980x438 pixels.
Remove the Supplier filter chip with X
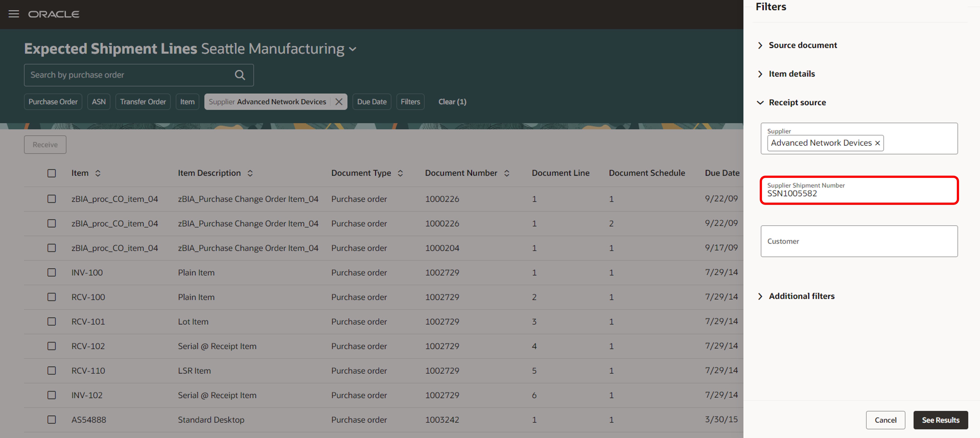(x=339, y=102)
